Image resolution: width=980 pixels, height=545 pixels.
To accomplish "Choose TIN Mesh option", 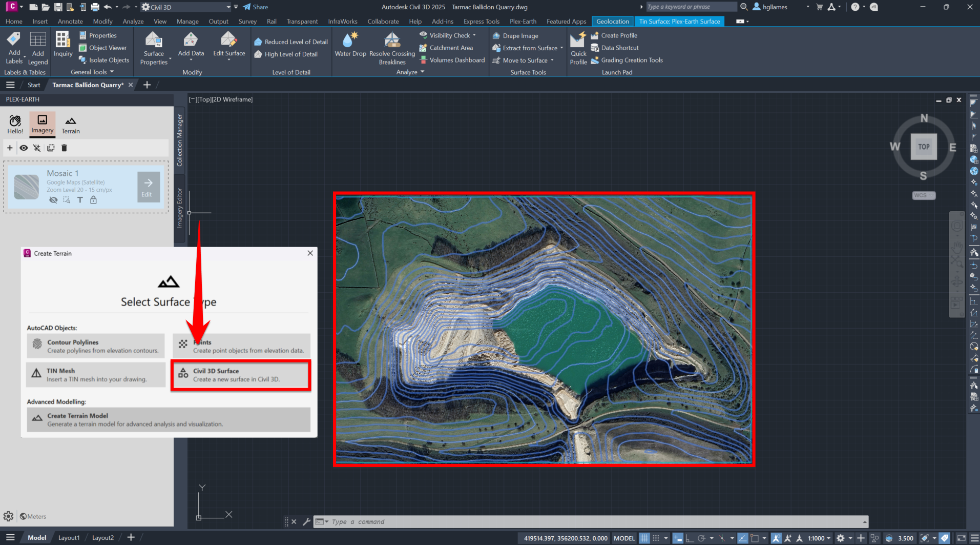I will pos(96,375).
